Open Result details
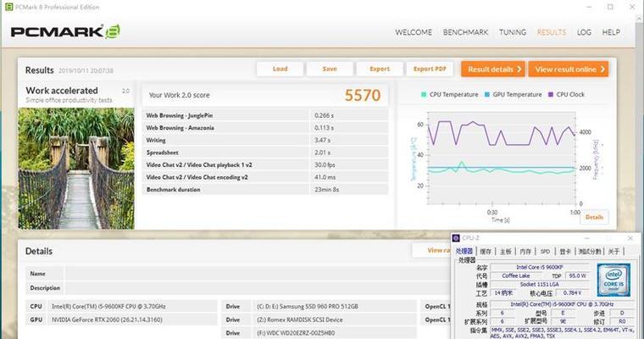Viewport: 644px width, 339px height. [493, 69]
